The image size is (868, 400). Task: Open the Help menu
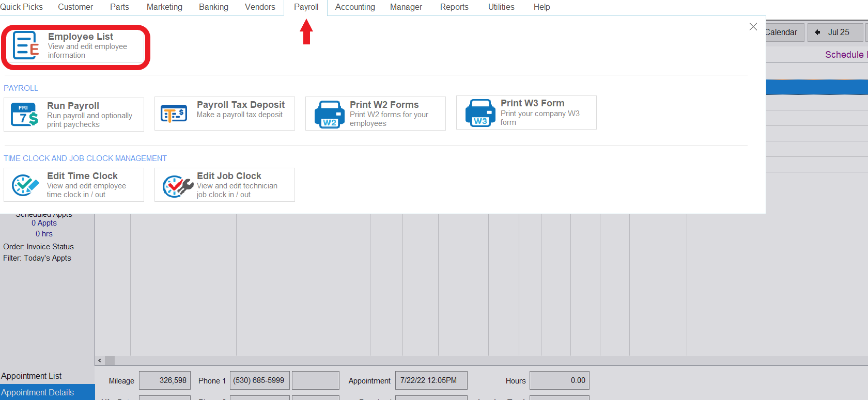pos(541,7)
